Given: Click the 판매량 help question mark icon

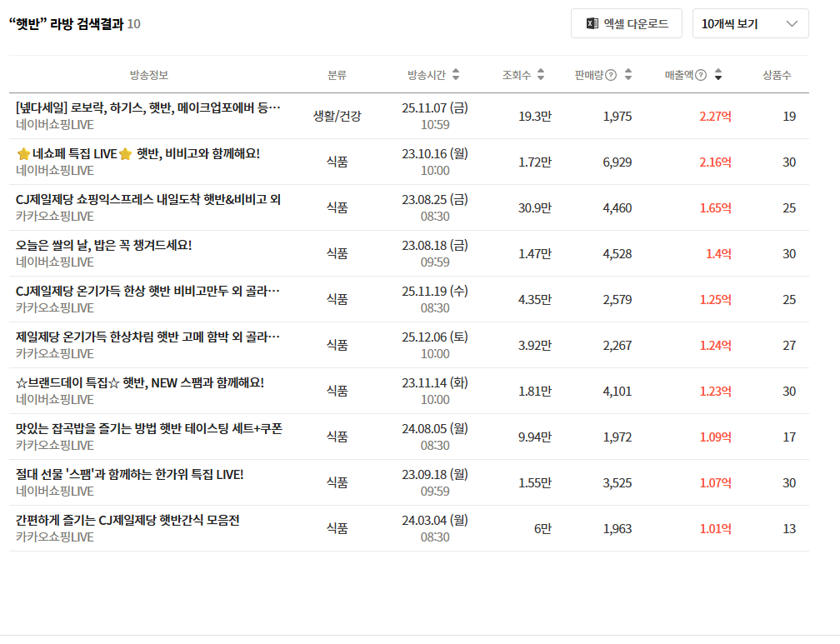Looking at the screenshot, I should [x=611, y=75].
